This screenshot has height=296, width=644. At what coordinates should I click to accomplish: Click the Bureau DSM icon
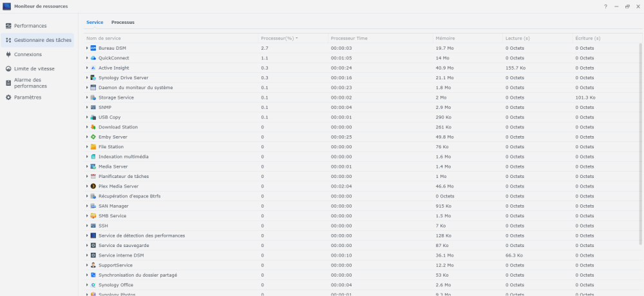(x=93, y=48)
